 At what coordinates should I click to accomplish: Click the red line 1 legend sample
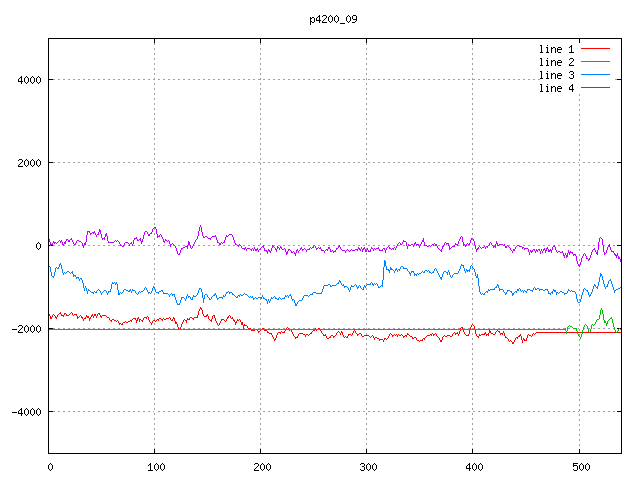595,49
